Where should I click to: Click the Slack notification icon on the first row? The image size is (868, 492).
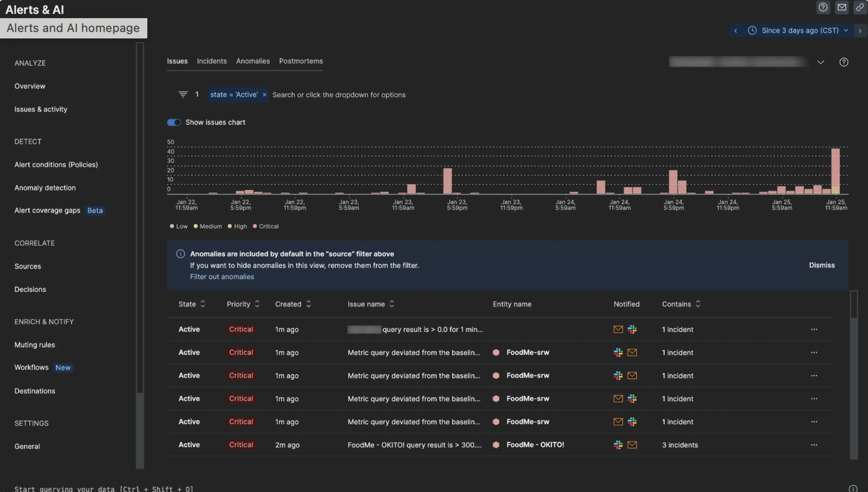(x=632, y=329)
